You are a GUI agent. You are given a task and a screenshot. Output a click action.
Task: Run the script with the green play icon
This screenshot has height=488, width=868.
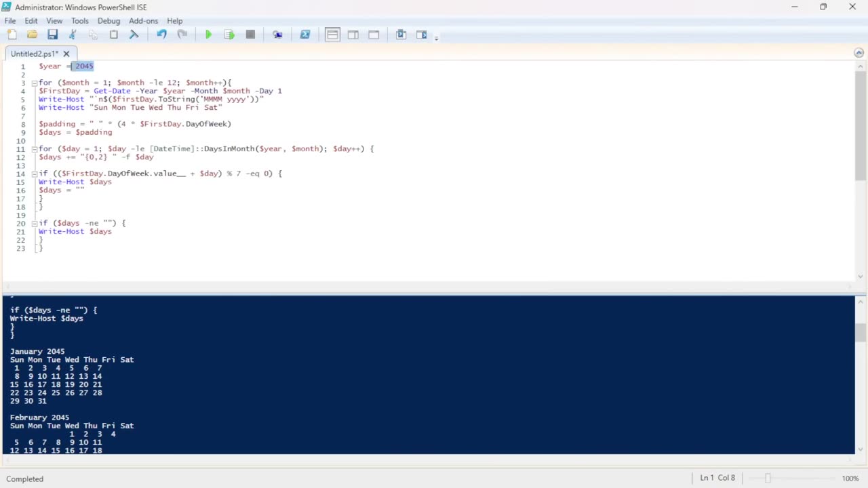[209, 35]
